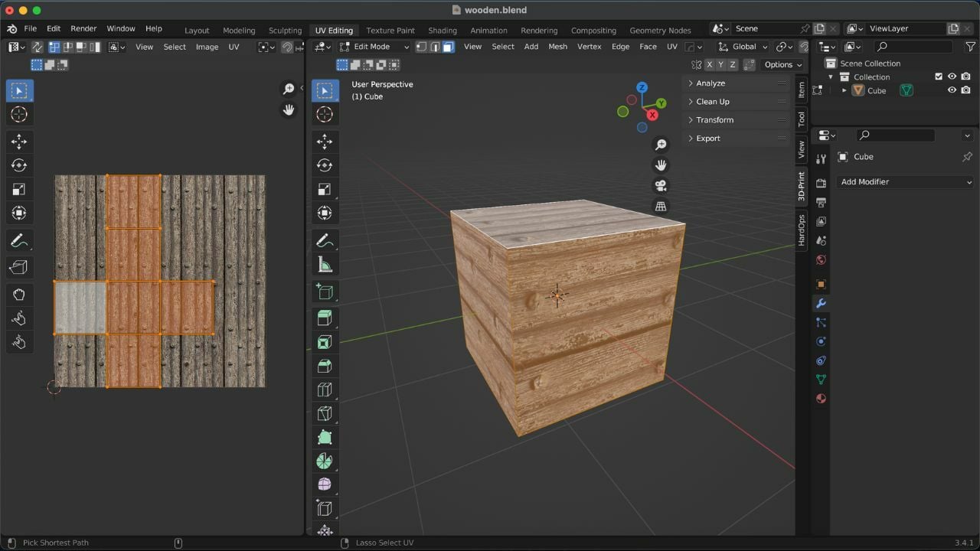Viewport: 980px width, 551px height.
Task: Select the Annotate tool in UV editor
Action: coord(19,241)
